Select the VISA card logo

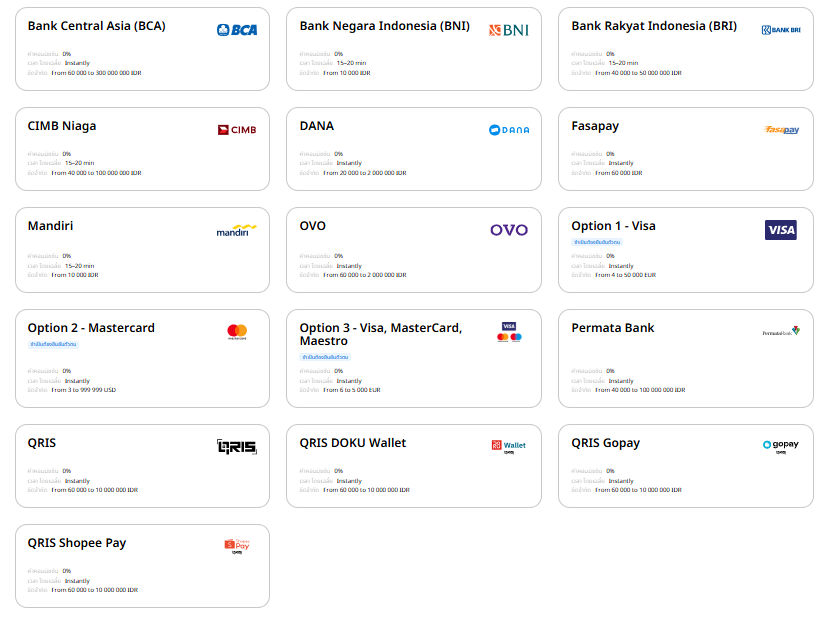pyautogui.click(x=781, y=230)
